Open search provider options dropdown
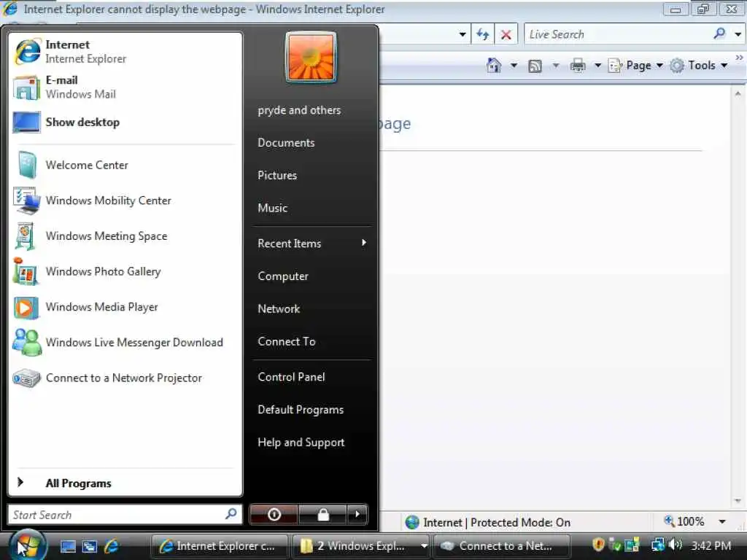 click(738, 34)
